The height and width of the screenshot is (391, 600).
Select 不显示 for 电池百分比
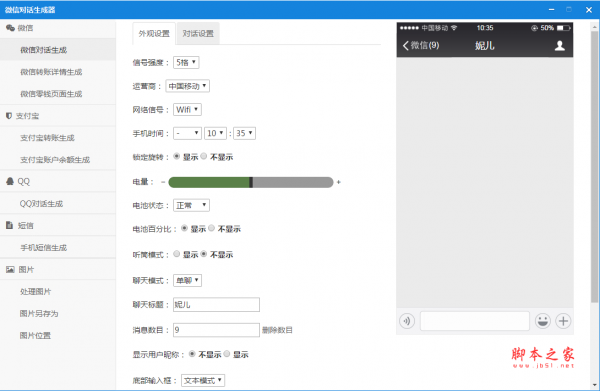click(211, 228)
